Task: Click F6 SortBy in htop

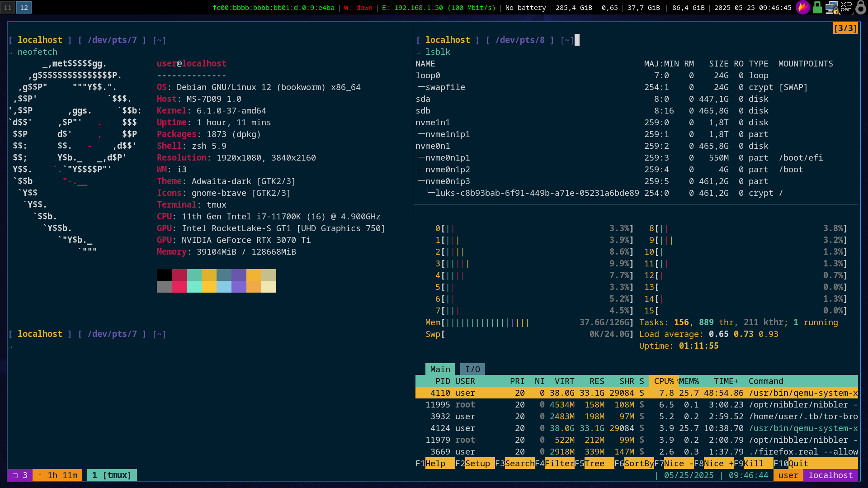Action: click(634, 463)
